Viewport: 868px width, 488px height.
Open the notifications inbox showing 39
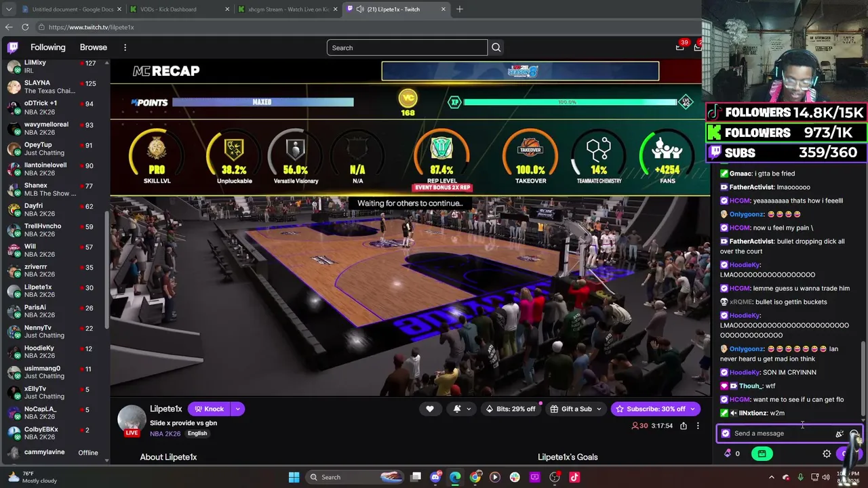tap(680, 47)
